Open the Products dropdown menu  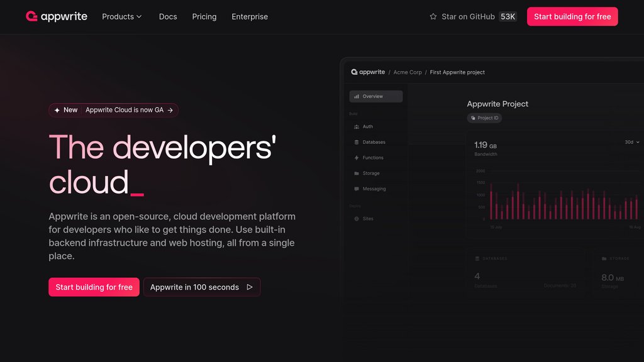click(x=121, y=17)
